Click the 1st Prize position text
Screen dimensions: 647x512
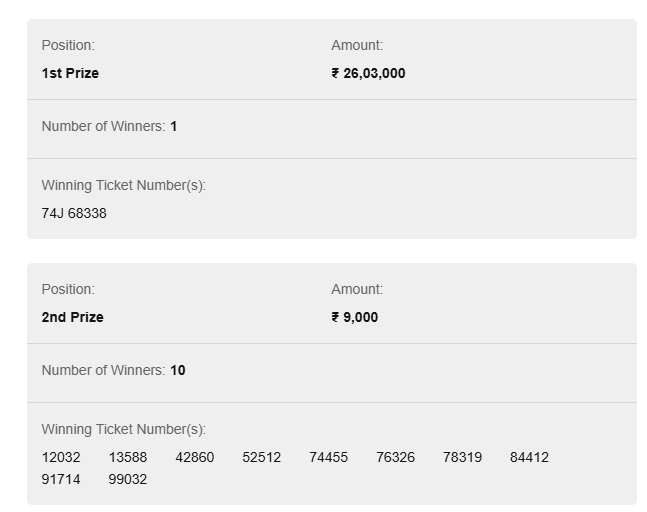(70, 73)
